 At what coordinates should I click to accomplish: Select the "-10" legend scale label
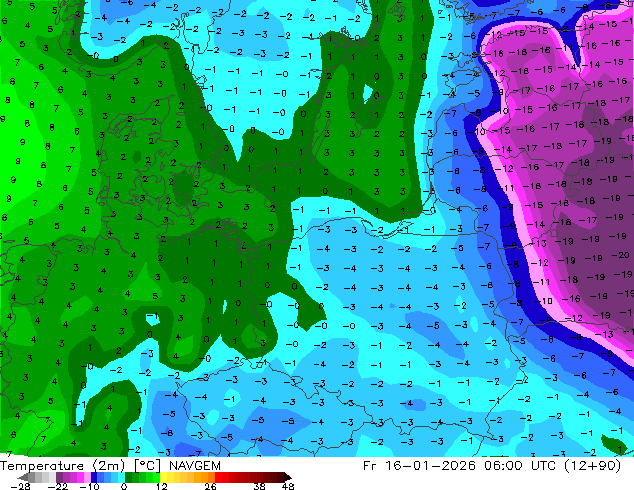89,486
